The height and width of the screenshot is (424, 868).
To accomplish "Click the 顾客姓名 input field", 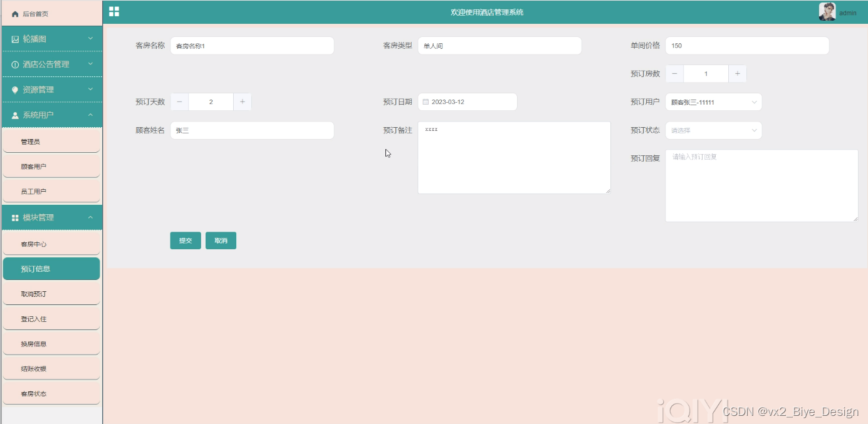I will coord(252,130).
